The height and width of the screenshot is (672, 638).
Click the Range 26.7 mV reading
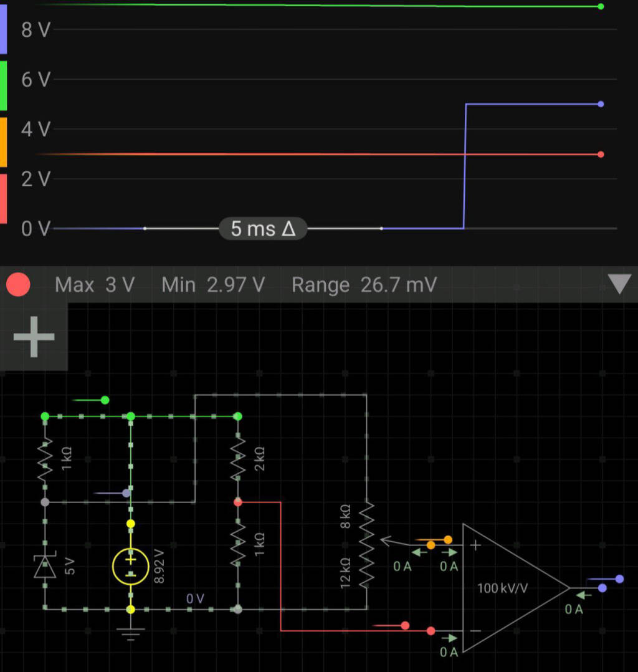[x=364, y=284]
